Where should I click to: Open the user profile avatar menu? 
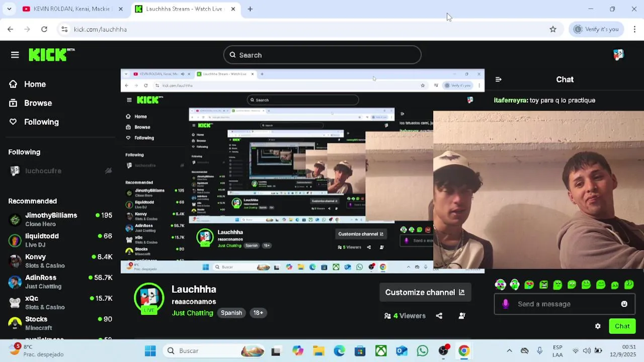click(x=618, y=55)
